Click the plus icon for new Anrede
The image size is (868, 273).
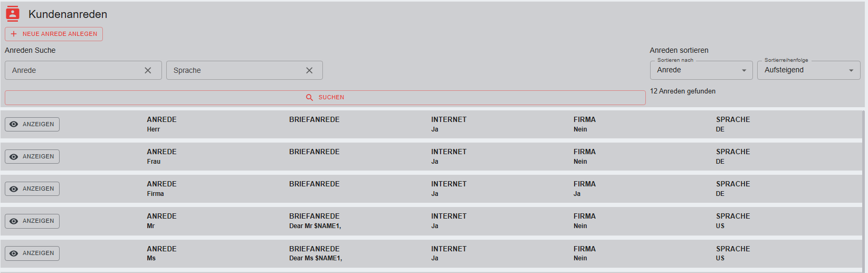14,34
